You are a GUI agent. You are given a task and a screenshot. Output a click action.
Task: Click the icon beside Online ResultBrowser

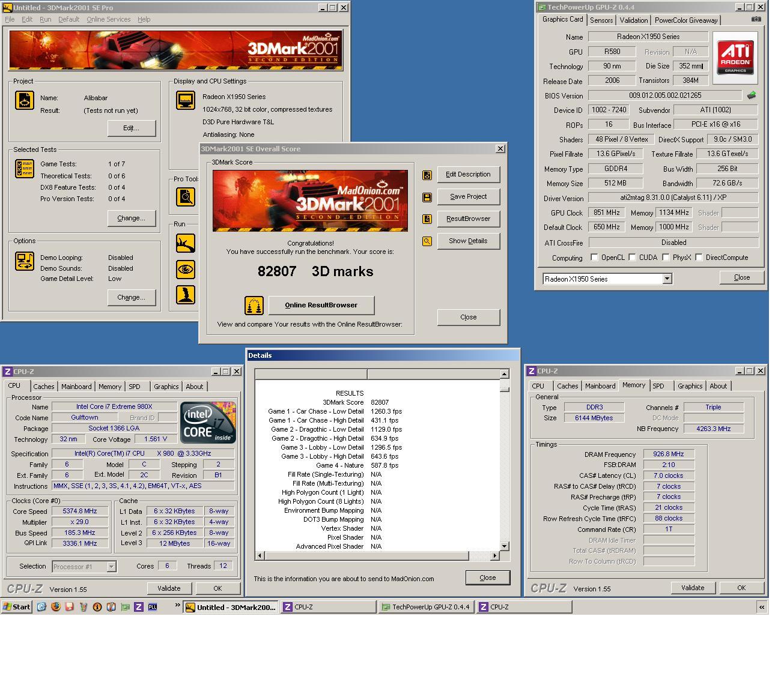(x=254, y=306)
